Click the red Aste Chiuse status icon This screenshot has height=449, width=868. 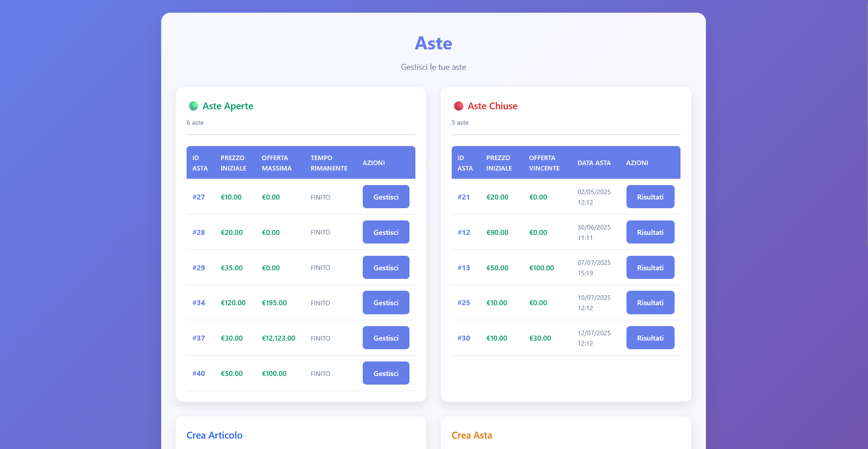click(459, 106)
